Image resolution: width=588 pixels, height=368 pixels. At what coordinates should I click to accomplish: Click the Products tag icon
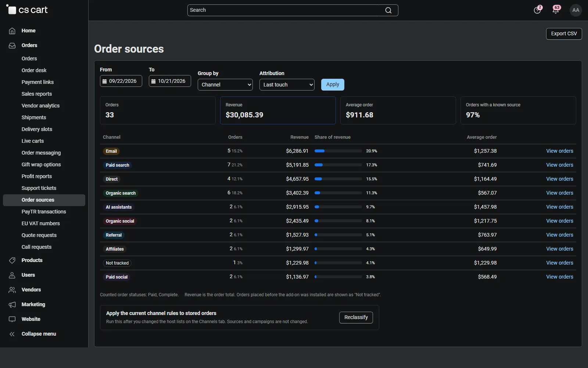(x=12, y=261)
